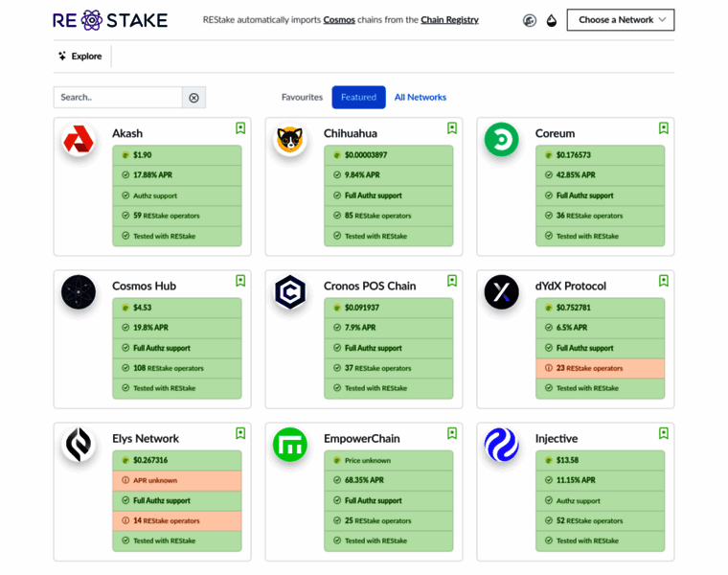Click the blue Injective logo
728x575 pixels.
501,445
